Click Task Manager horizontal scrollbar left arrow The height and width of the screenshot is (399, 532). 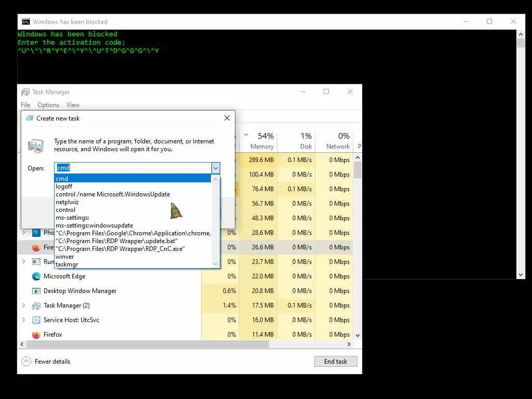click(22, 344)
